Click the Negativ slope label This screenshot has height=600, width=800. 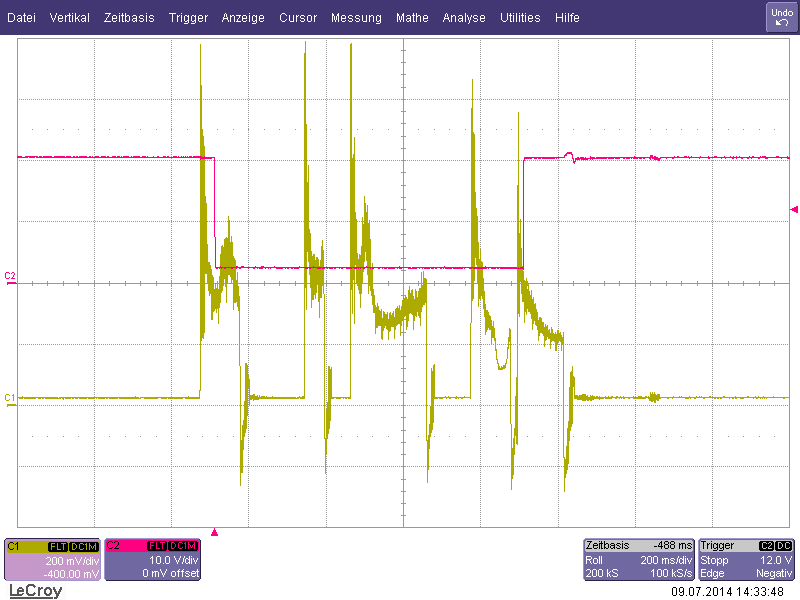pos(774,573)
